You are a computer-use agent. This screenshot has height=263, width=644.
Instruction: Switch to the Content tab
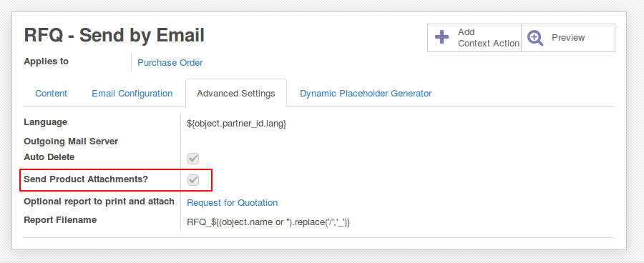click(x=52, y=94)
